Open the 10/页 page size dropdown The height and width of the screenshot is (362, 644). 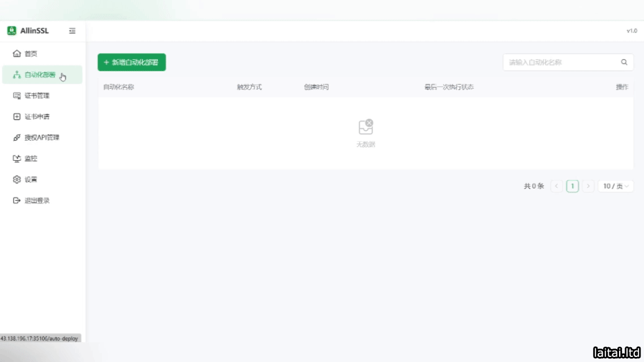pos(616,186)
